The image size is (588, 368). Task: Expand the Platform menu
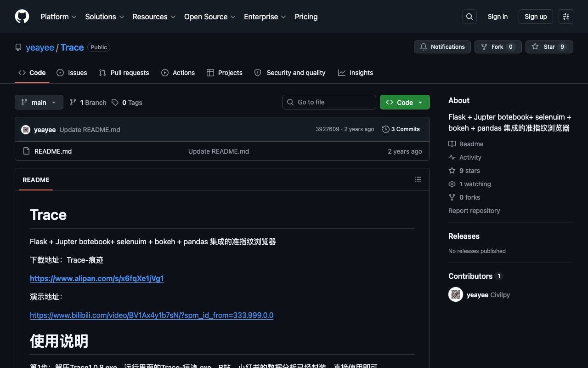(x=58, y=17)
